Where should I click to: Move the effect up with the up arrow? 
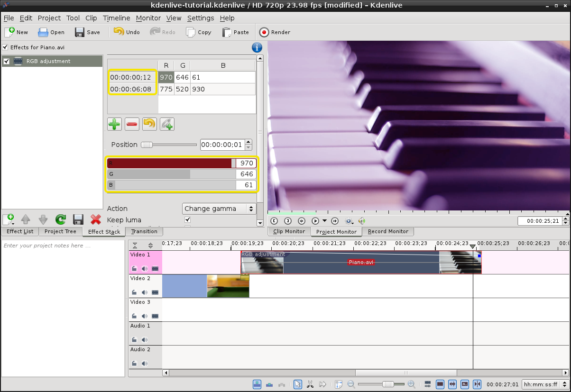[26, 219]
